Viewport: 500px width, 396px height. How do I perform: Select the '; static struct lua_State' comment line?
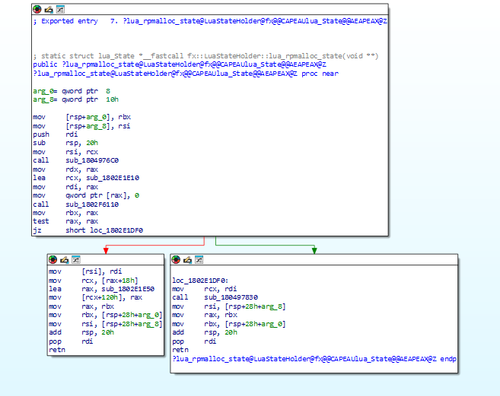coord(206,56)
